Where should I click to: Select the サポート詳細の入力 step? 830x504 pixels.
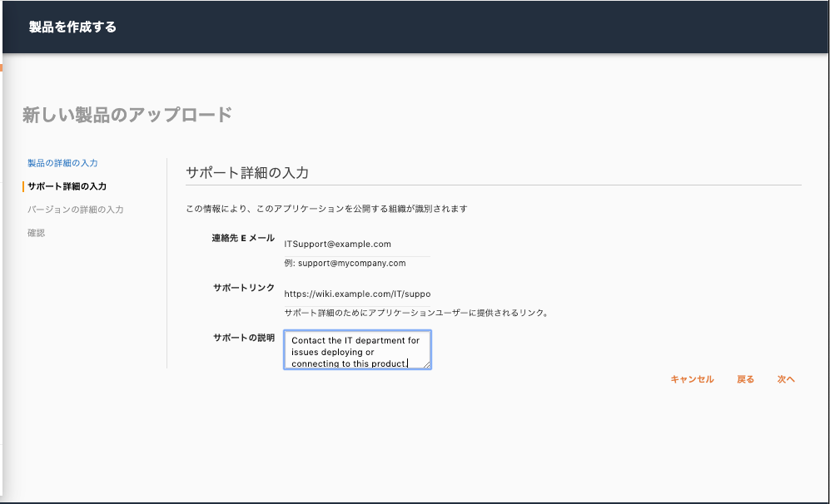[x=67, y=186]
